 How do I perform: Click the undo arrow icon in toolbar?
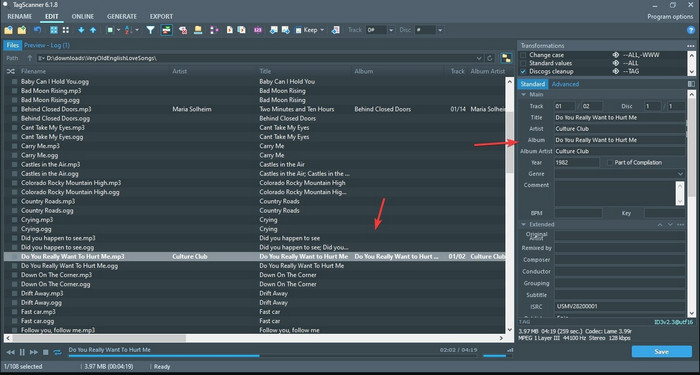click(x=38, y=30)
